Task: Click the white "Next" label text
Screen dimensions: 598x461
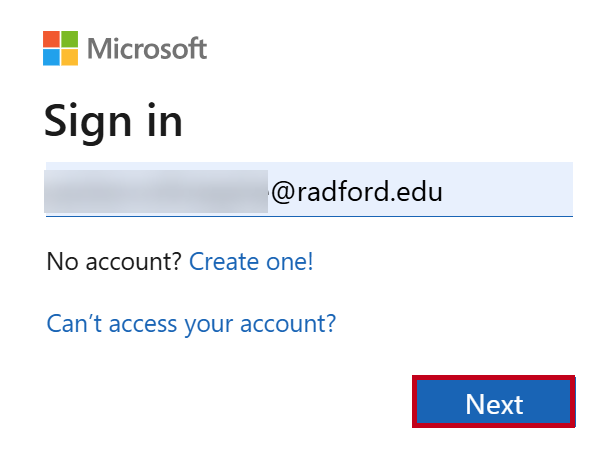Action: pos(494,404)
